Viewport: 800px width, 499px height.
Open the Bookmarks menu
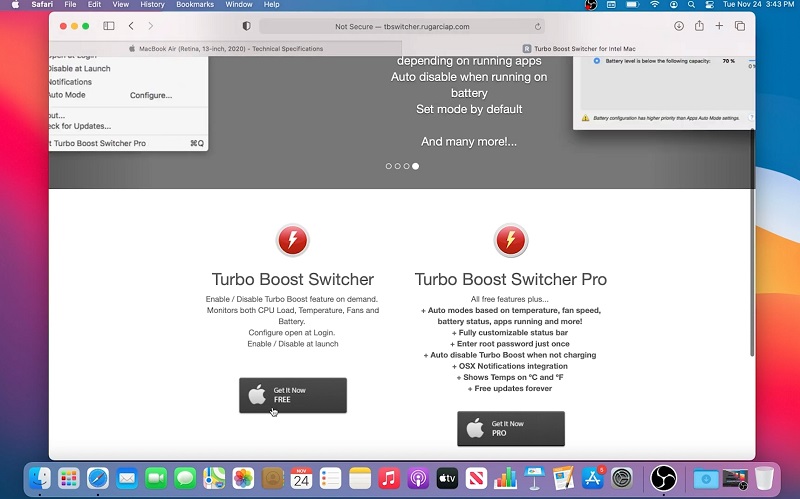coord(195,5)
